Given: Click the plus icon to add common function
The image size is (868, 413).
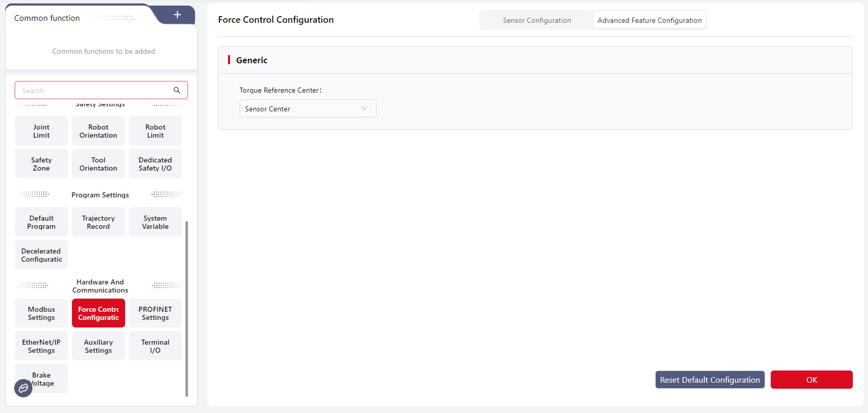Looking at the screenshot, I should [x=177, y=15].
